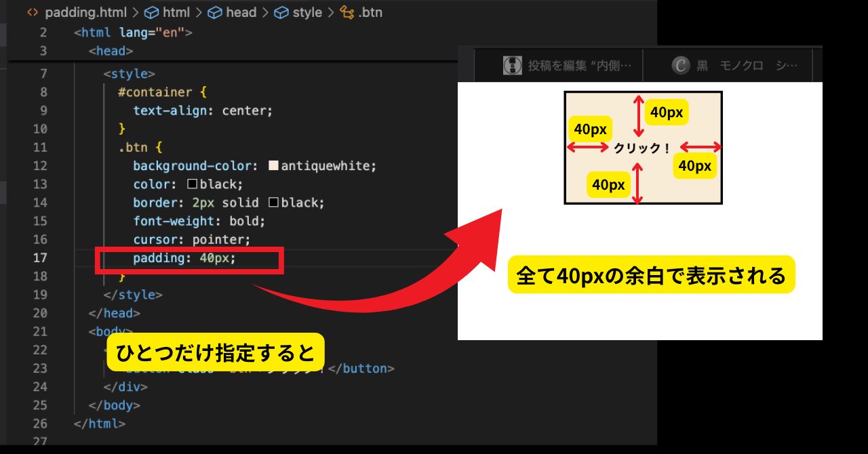The width and height of the screenshot is (868, 454).
Task: Click the .btn { selector line
Action: pyautogui.click(x=140, y=147)
